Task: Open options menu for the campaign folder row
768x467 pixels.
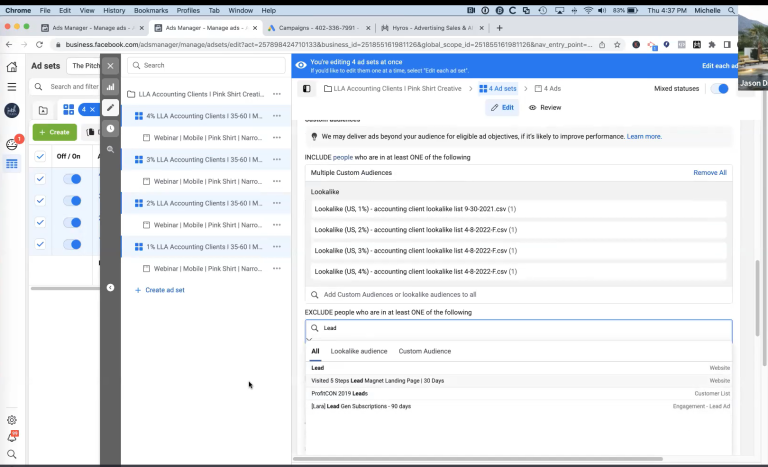Action: pyautogui.click(x=276, y=94)
